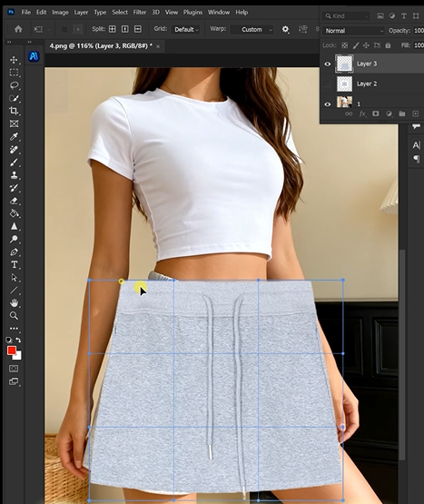This screenshot has width=424, height=504.
Task: Expand the left panel double-arrow
Action: click(x=9, y=42)
